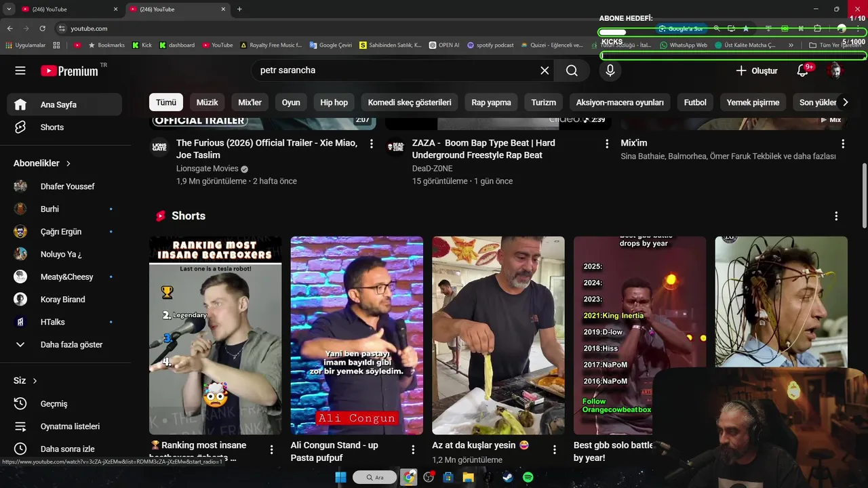The image size is (868, 488).
Task: Open the DeaD-Z0NE channel name
Action: [432, 169]
